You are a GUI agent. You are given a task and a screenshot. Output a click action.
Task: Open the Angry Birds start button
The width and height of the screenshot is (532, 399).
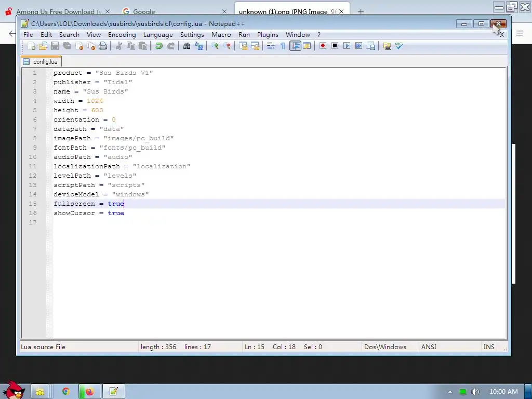click(14, 390)
